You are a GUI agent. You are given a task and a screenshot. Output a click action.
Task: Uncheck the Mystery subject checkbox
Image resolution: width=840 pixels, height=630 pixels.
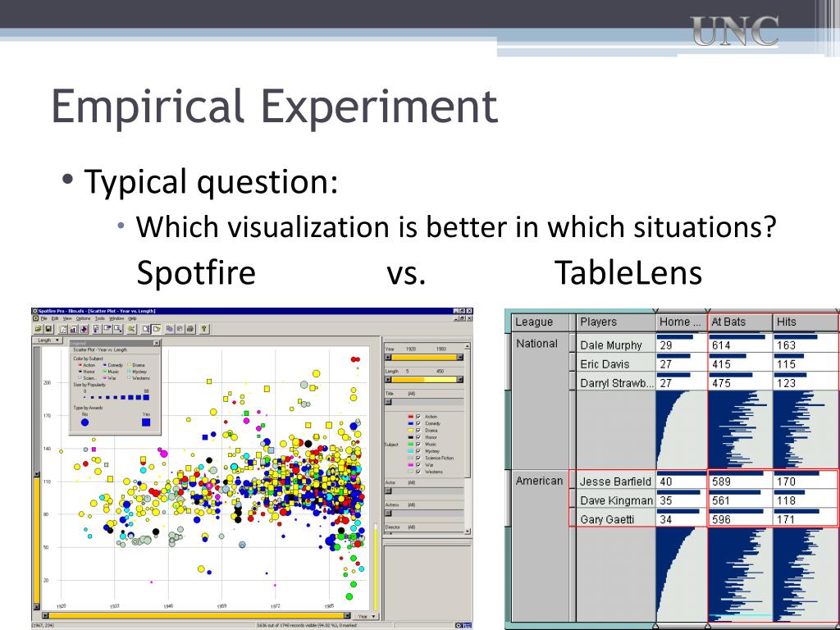tap(418, 451)
